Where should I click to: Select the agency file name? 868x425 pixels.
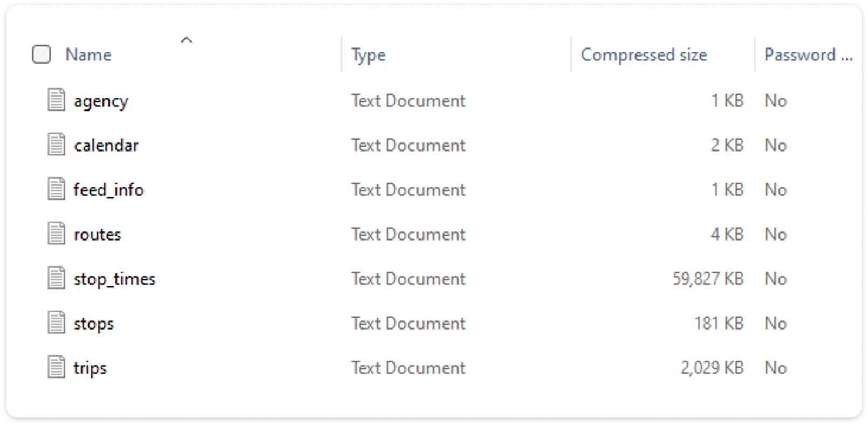pos(101,101)
